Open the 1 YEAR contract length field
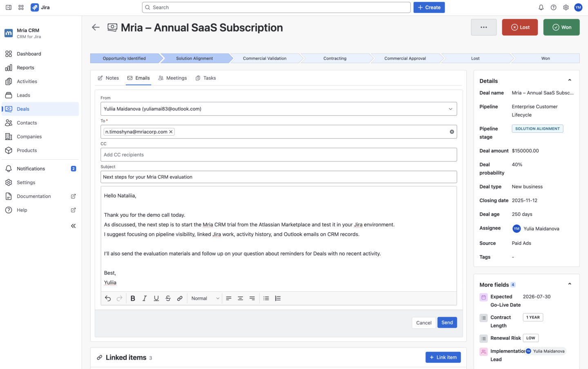588x369 pixels. 533,318
